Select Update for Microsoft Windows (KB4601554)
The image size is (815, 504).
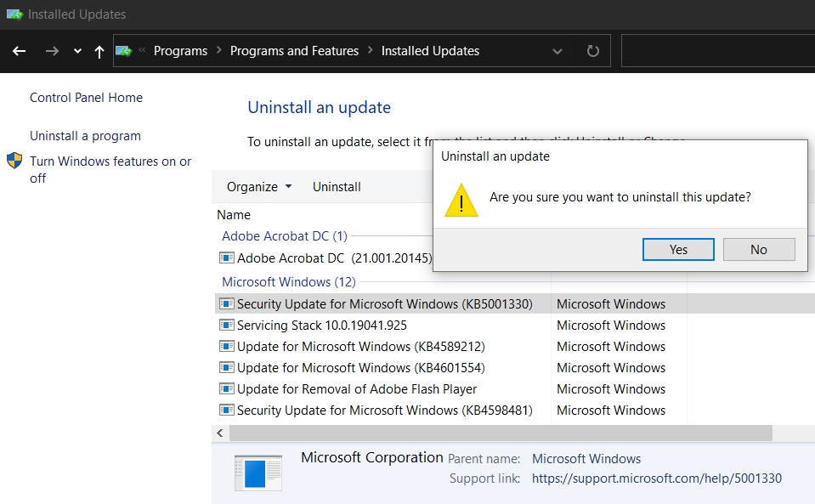(360, 368)
